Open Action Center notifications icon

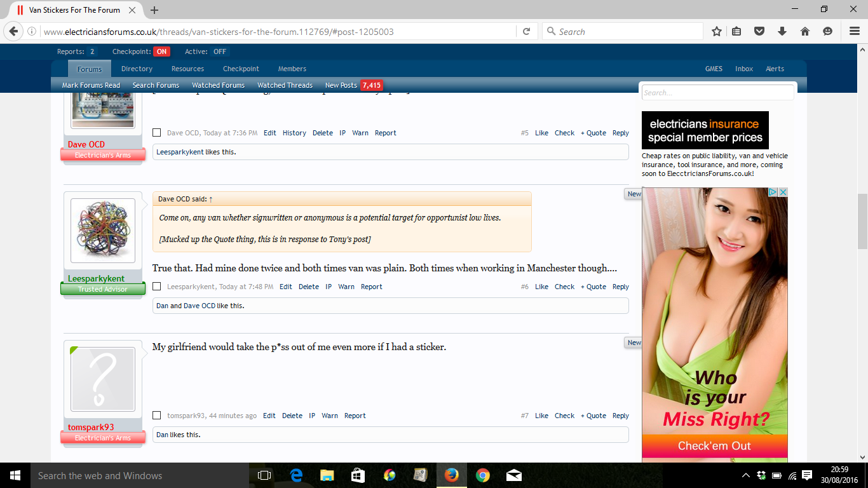pyautogui.click(x=807, y=475)
